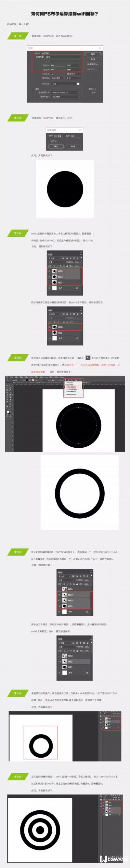The width and height of the screenshot is (130, 868).
Task: Collapse the 高级 section in 新建 dialog
Action: point(37,89)
